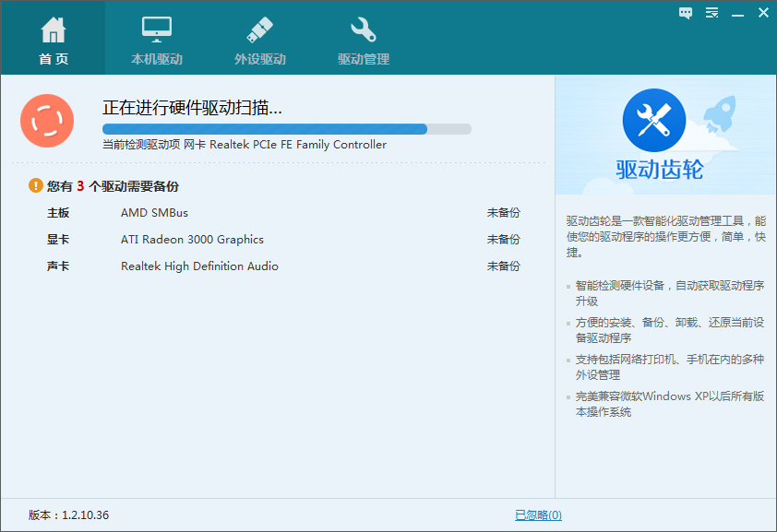777x532 pixels.
Task: Click the USB drive icon for 外设驱动
Action: point(259,30)
